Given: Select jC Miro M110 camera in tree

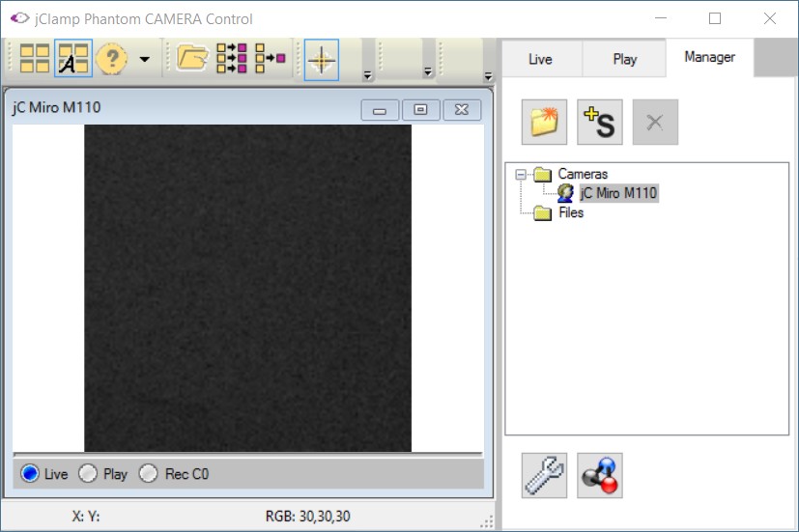Looking at the screenshot, I should click(x=618, y=193).
